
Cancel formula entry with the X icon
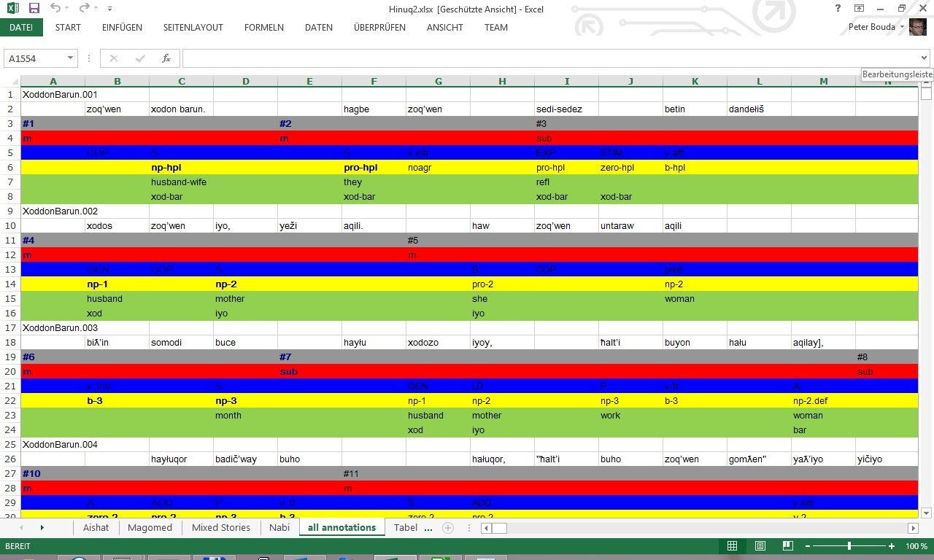(113, 58)
